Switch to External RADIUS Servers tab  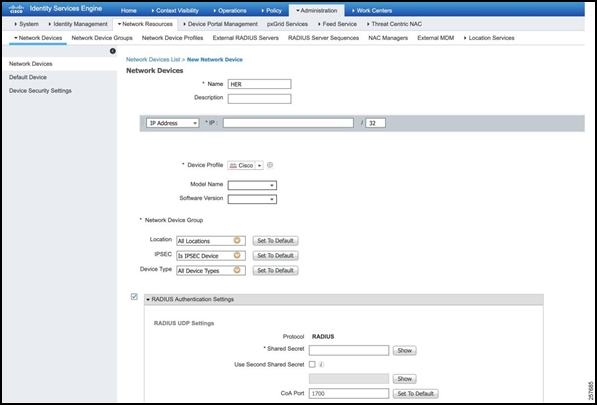(x=245, y=38)
